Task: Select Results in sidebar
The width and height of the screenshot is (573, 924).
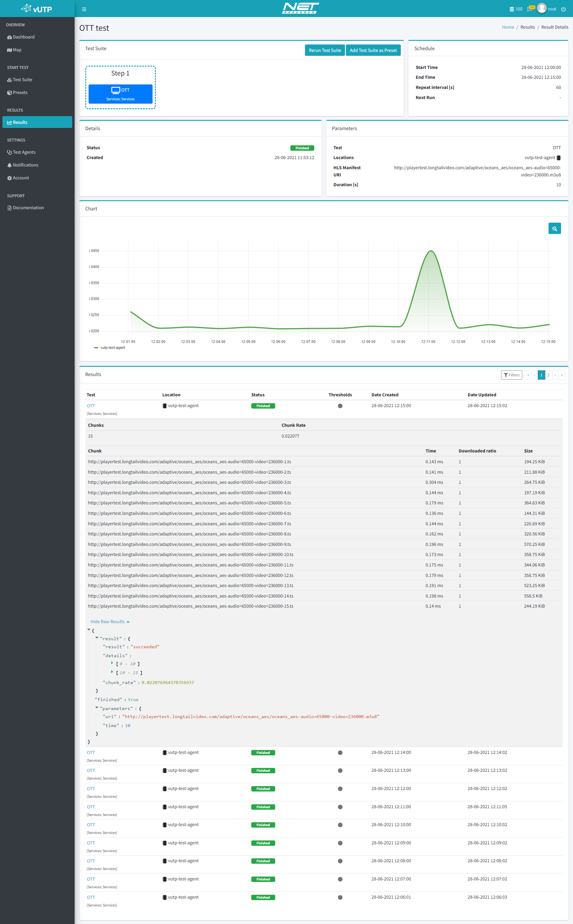Action: point(37,122)
